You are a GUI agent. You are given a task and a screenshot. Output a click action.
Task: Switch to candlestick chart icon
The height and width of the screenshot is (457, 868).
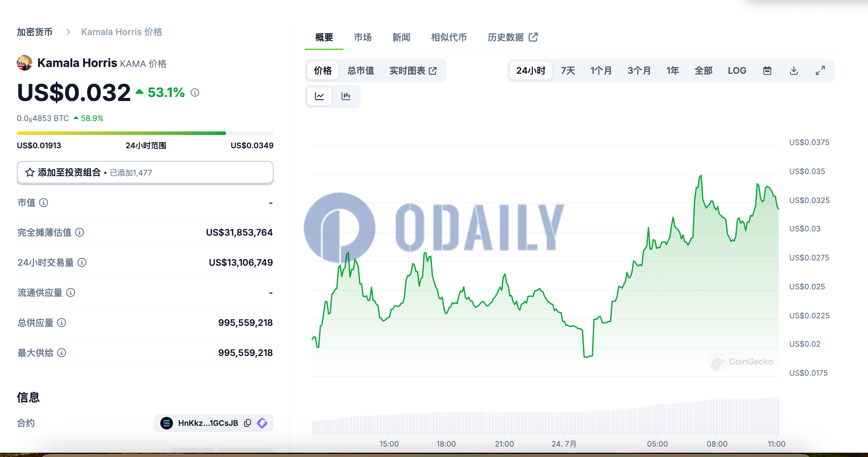coord(346,96)
